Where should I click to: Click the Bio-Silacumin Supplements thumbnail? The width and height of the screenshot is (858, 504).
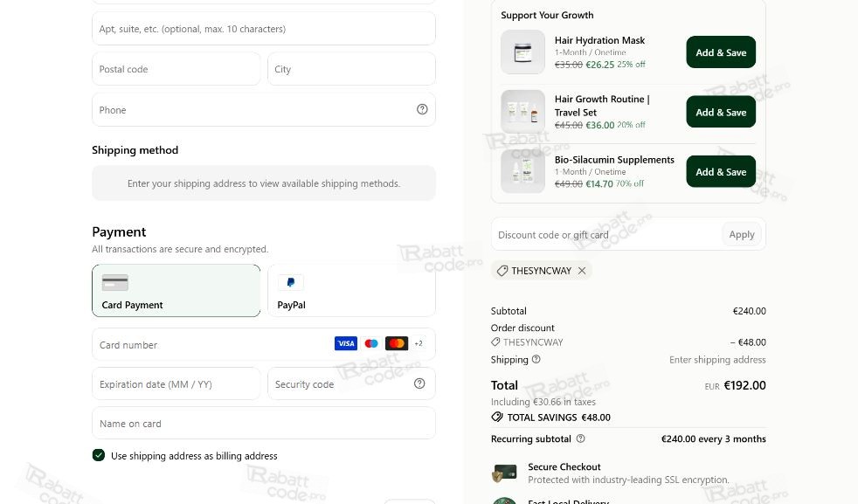tap(522, 171)
